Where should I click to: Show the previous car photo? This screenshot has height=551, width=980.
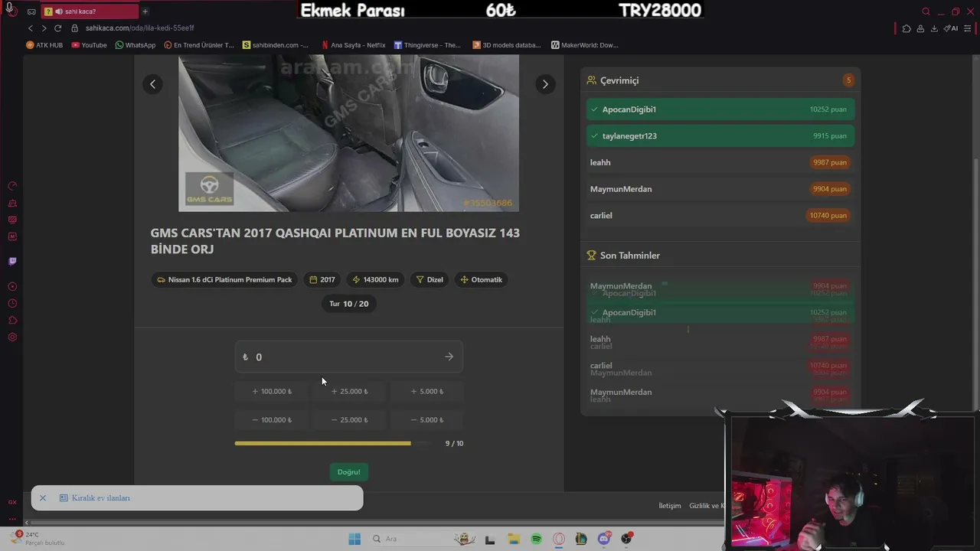(152, 84)
